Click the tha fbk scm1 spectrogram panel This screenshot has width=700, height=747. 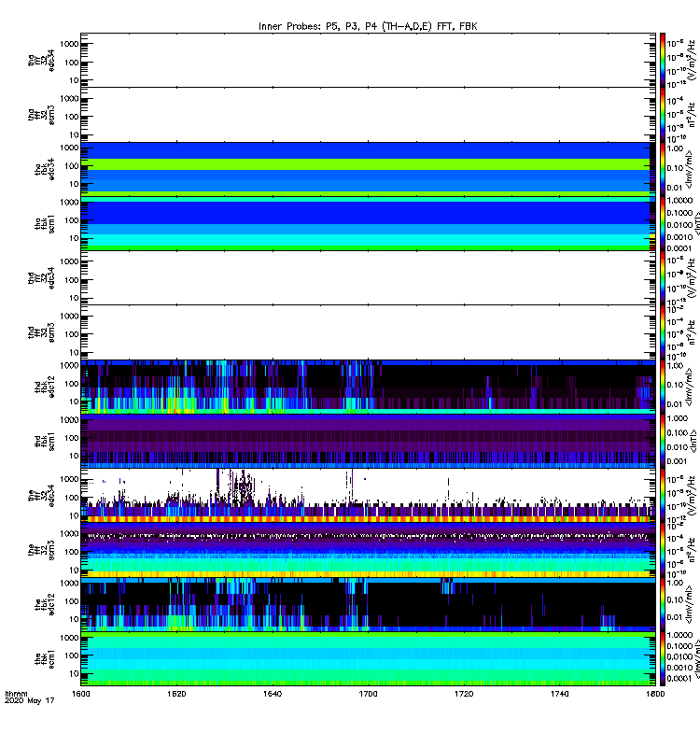pos(368,223)
